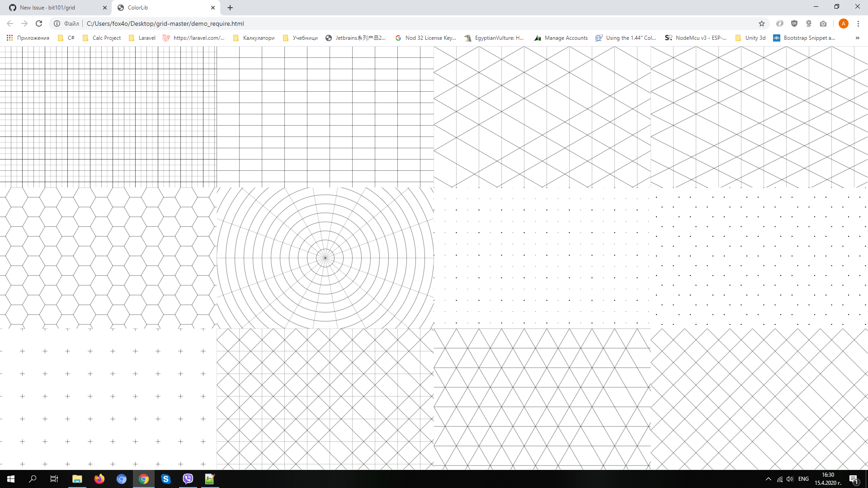868x488 pixels.
Task: Open Skype from the taskbar
Action: pos(166,479)
